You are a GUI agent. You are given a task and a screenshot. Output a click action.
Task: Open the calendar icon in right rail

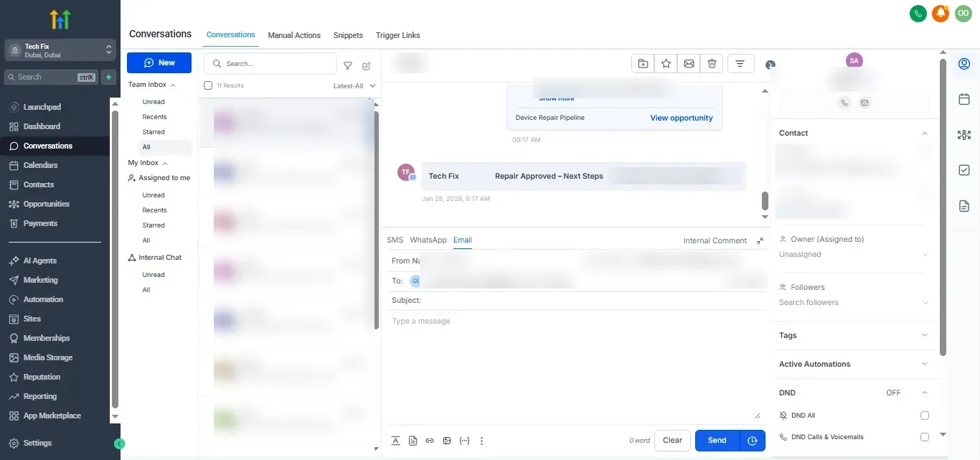[964, 99]
